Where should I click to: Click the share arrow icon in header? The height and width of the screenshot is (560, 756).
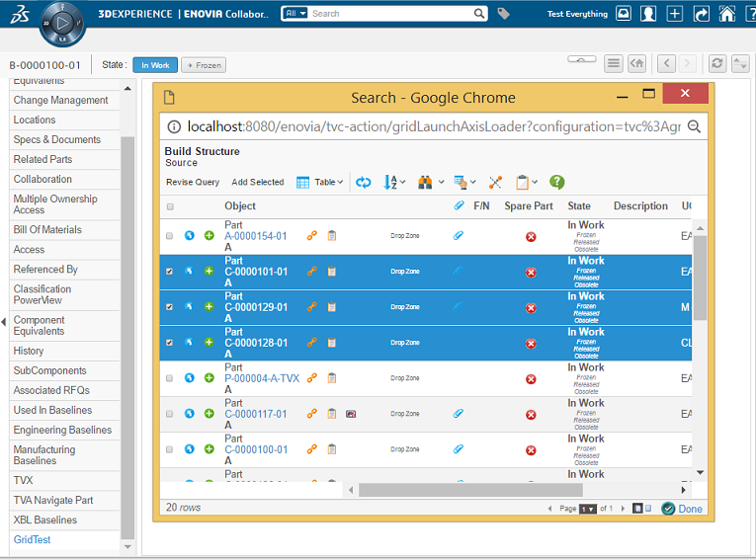pyautogui.click(x=701, y=14)
